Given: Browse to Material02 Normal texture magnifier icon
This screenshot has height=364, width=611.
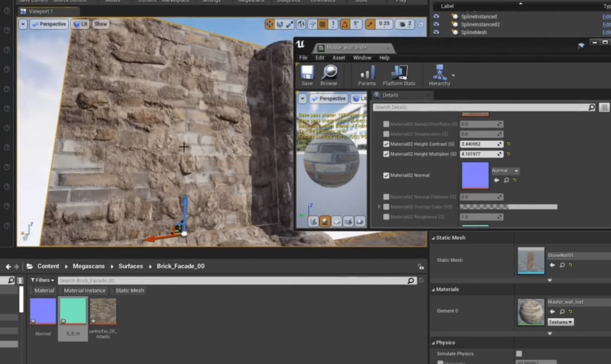Looking at the screenshot, I should click(x=506, y=180).
